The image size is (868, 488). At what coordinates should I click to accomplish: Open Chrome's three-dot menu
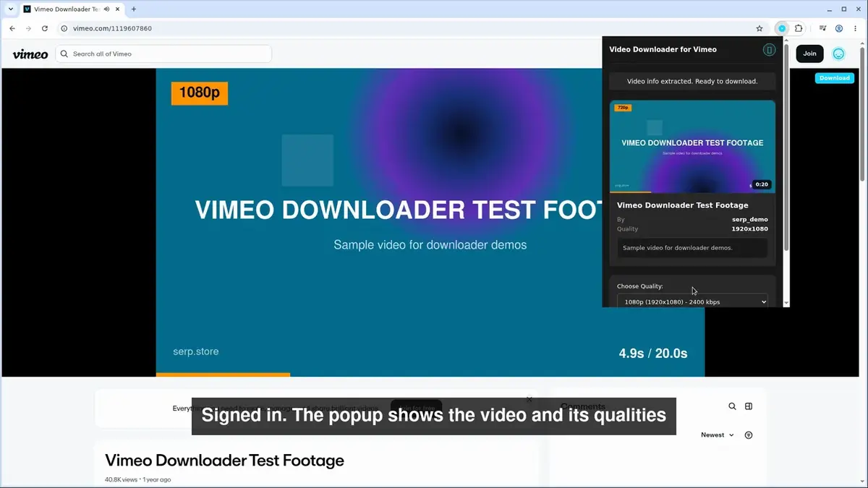tap(855, 28)
